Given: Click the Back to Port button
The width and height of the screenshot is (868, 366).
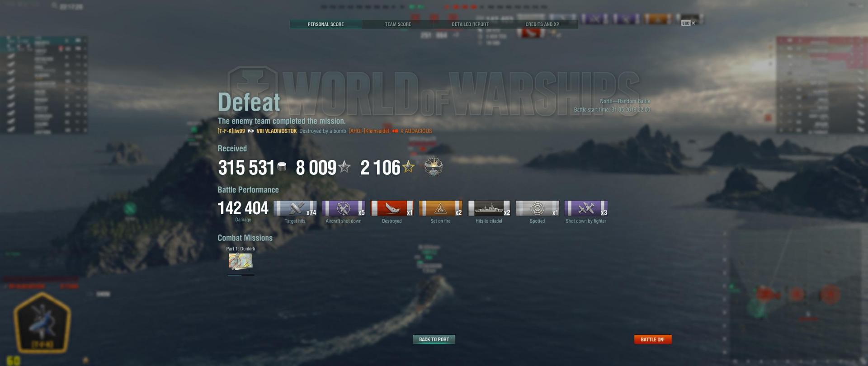Looking at the screenshot, I should [x=434, y=339].
